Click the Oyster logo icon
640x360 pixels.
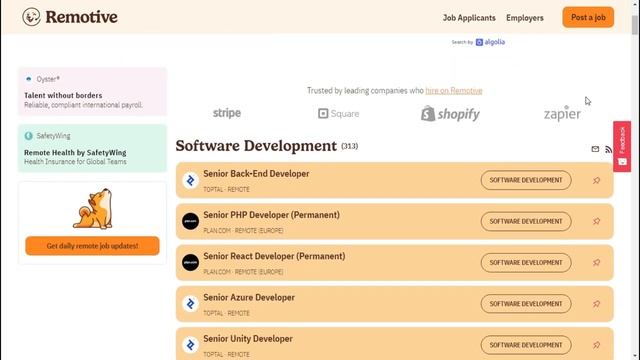point(28,79)
